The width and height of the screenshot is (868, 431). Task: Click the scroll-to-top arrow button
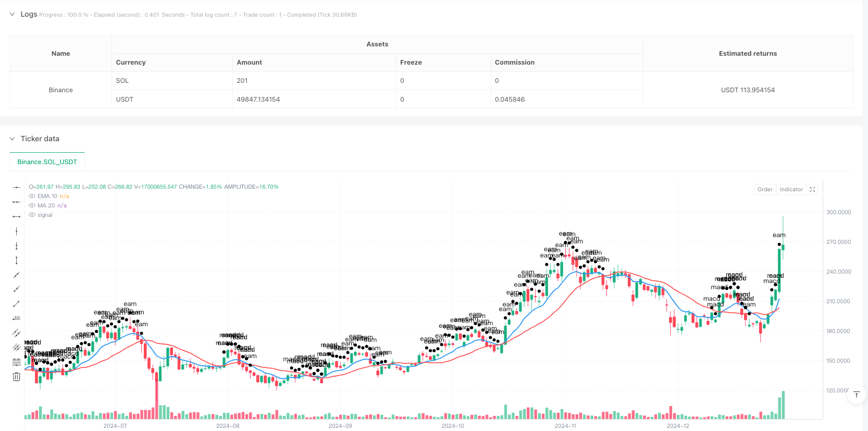(857, 395)
